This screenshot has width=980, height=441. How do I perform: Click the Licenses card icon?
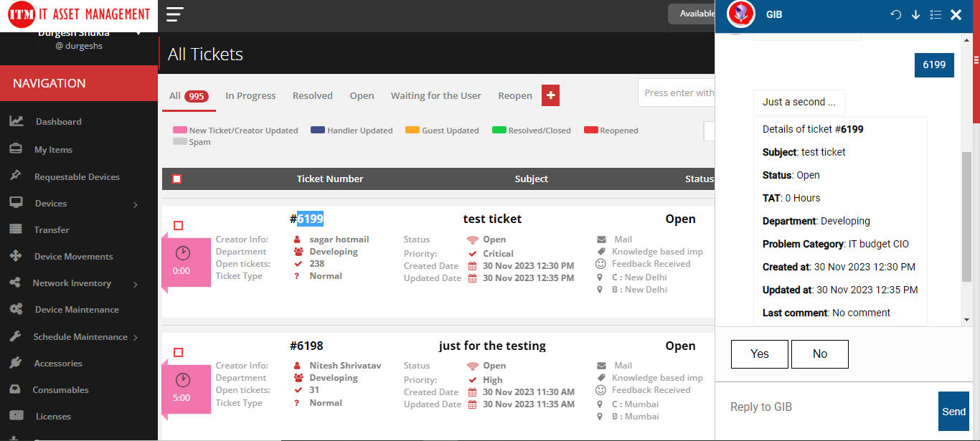coord(17,416)
